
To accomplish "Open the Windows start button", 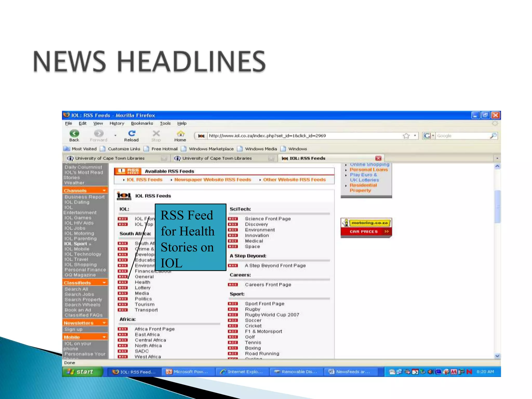I will (82, 372).
